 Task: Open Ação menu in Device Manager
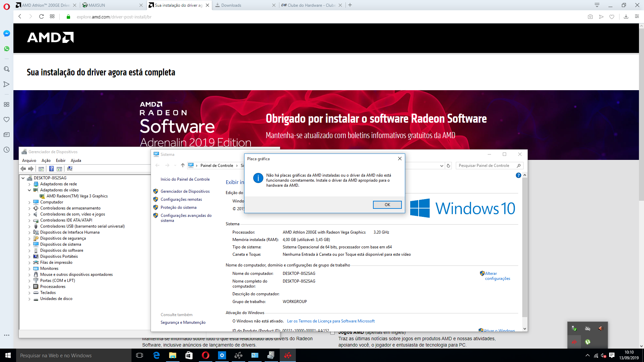coord(46,161)
